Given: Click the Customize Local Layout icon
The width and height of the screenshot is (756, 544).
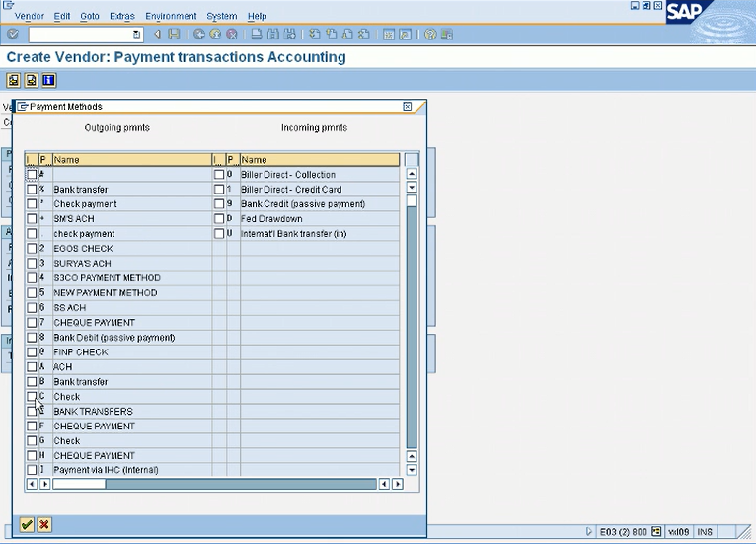Looking at the screenshot, I should point(447,35).
